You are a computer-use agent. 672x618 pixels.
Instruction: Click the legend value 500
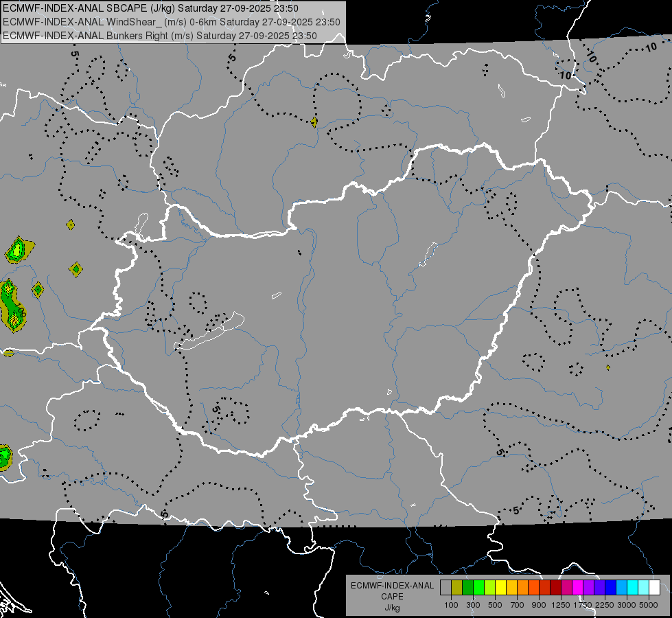[495, 605]
